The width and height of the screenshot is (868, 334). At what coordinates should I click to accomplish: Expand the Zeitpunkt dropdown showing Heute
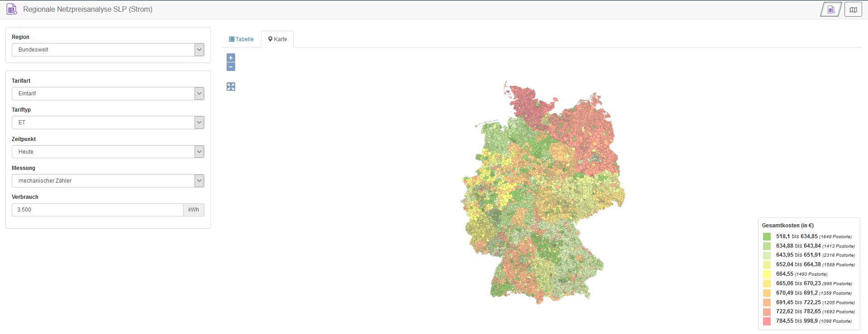pyautogui.click(x=108, y=152)
